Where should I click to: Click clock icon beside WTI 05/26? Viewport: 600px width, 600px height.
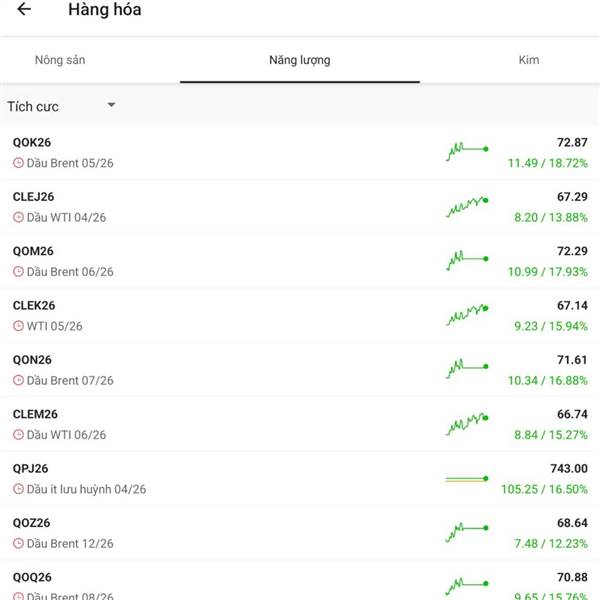[18, 326]
